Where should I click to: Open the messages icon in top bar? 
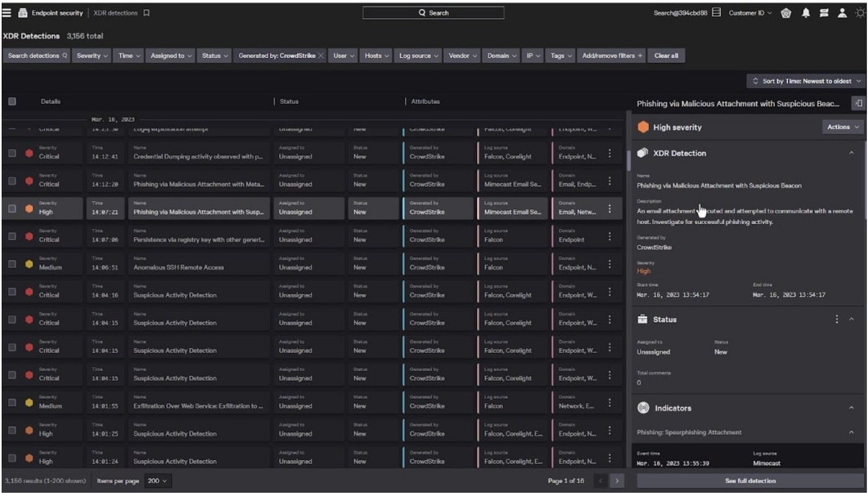(x=824, y=13)
